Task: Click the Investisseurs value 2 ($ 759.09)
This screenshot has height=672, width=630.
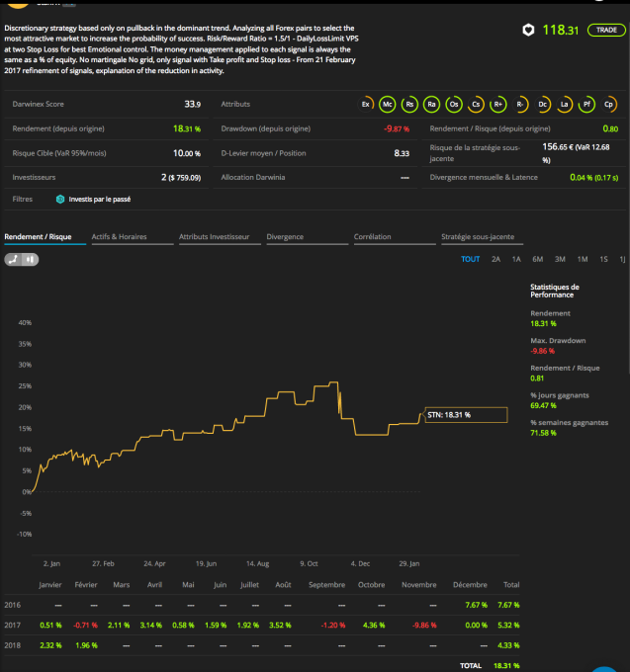Action: coord(181,178)
